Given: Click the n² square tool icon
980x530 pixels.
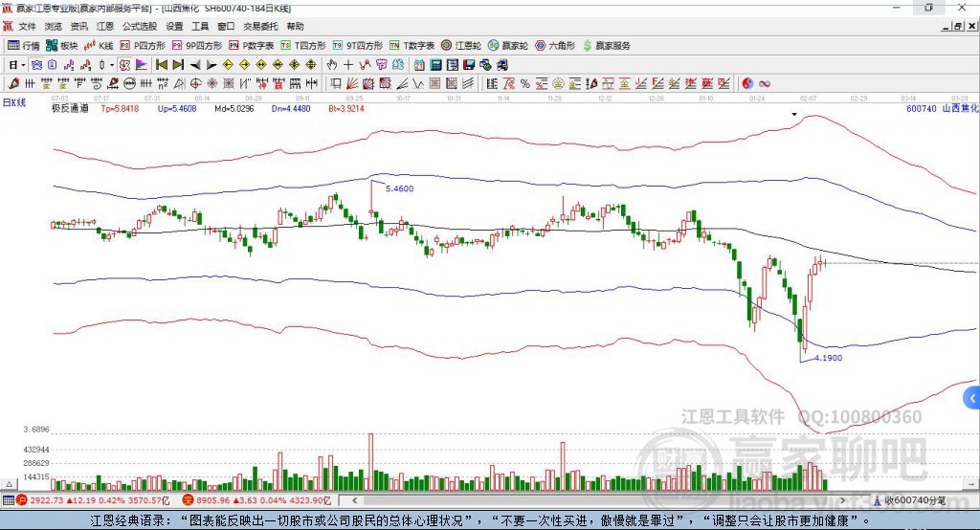Looking at the screenshot, I should pos(163,83).
